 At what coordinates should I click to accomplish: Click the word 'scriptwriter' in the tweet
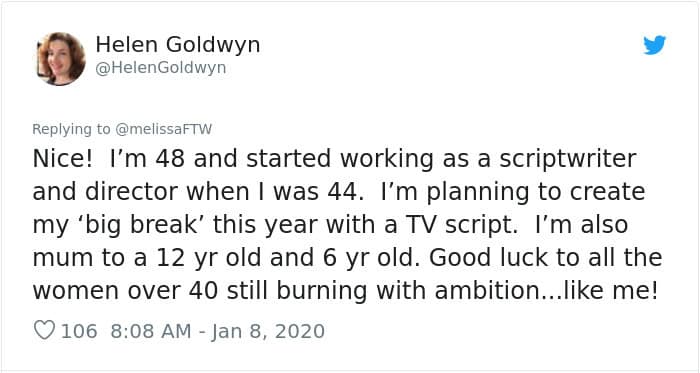567,160
